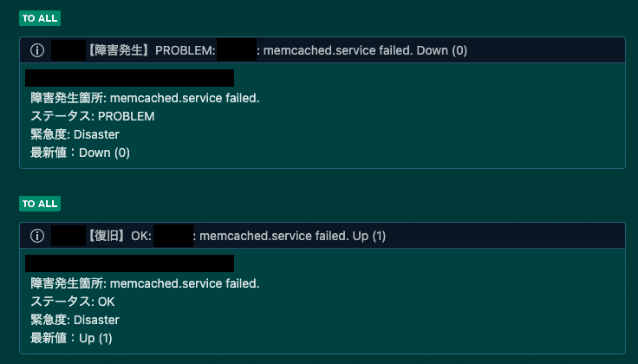Viewport: 638px width, 364px height.
Task: Click 緊急度: Disaster in the first message
Action: coord(75,134)
